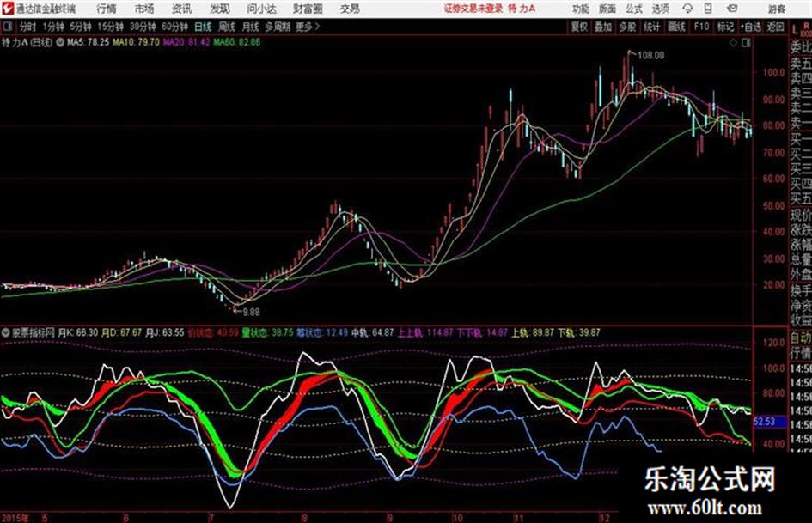
Task: Expand the 更多 periods dropdown
Action: click(x=308, y=27)
